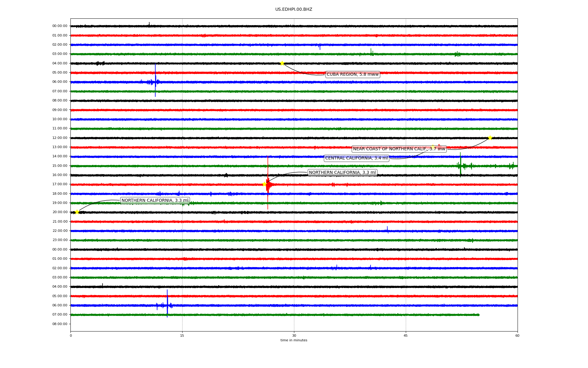
Task: Click the CUBA REGION, 5.8 mww label
Action: click(352, 75)
